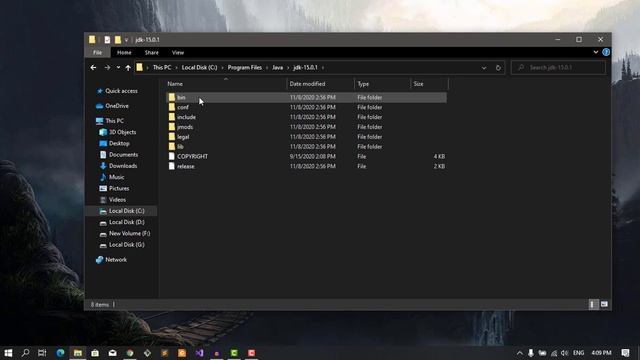Viewport: 640px width, 360px height.
Task: Open the volume control in system tray
Action: point(564,353)
